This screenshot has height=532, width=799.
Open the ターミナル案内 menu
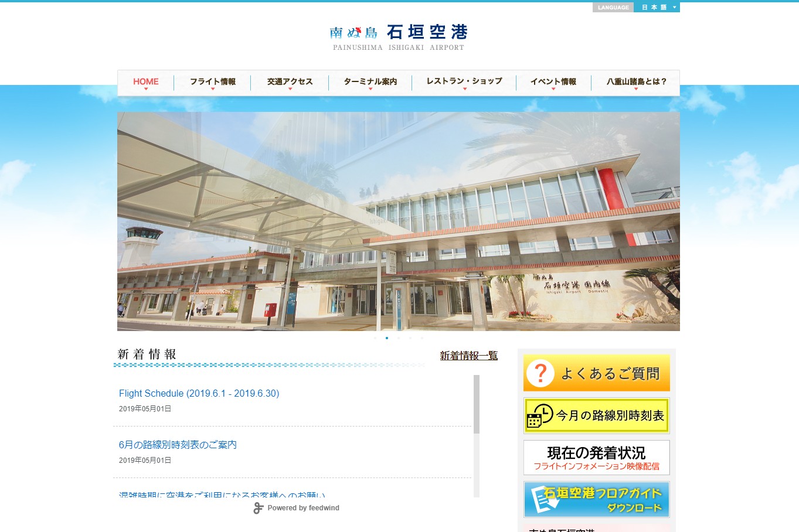[x=370, y=82]
